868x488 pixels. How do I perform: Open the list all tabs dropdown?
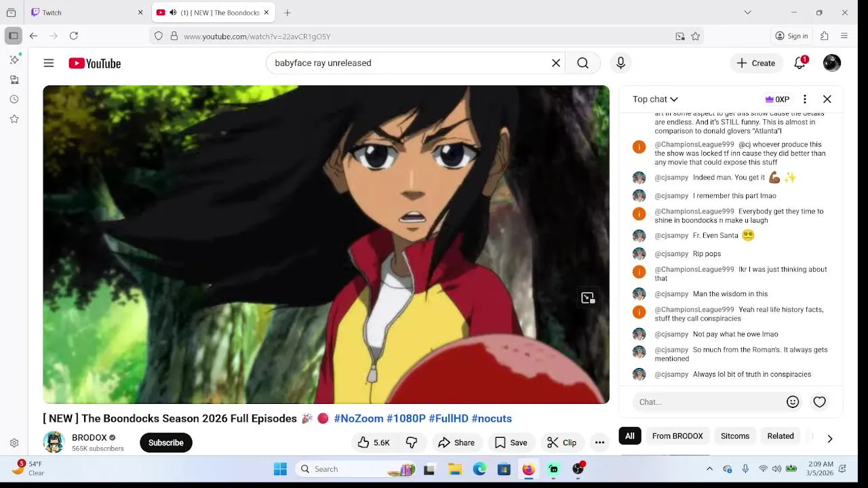tap(747, 12)
